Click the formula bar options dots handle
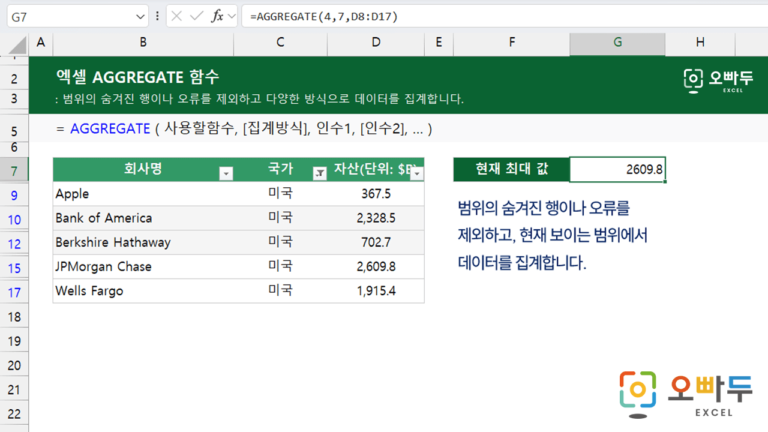 pos(157,17)
